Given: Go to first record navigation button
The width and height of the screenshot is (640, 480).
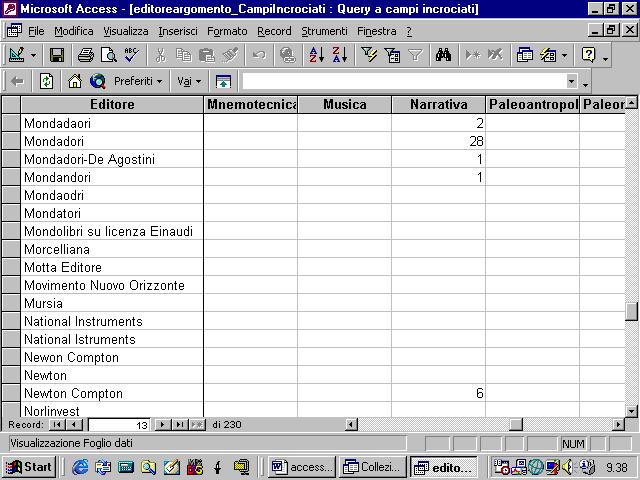Looking at the screenshot, I should click(x=57, y=424).
